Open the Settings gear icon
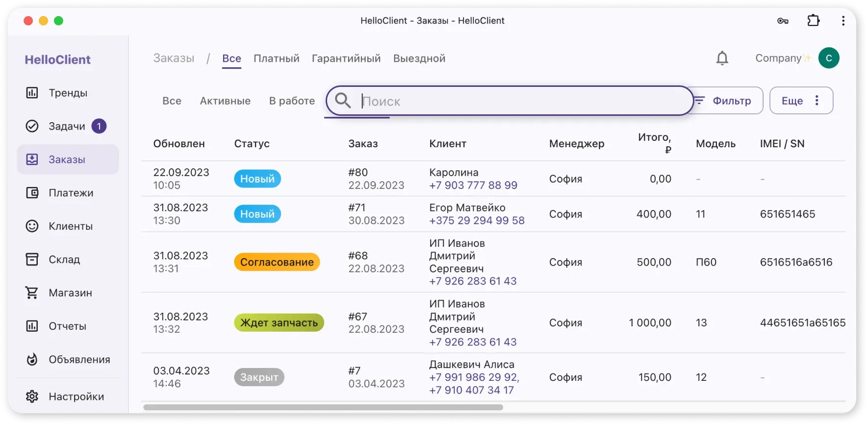The image size is (868, 425). 32,397
